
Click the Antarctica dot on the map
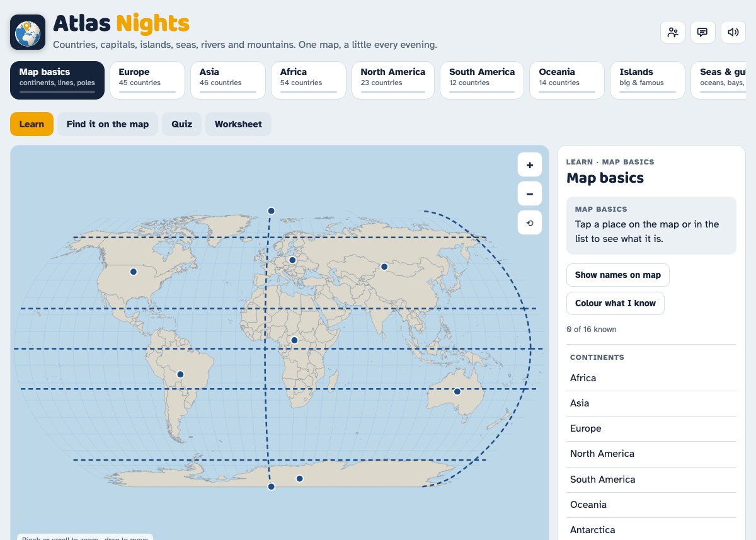tap(300, 479)
